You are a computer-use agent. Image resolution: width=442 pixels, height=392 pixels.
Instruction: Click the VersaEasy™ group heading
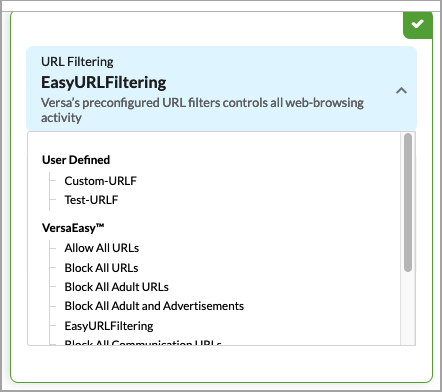point(73,228)
